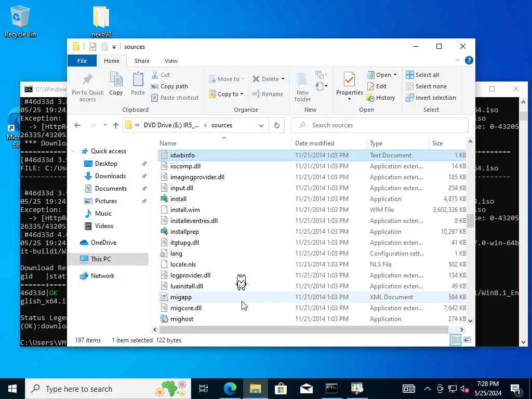
Task: Click the Up one level arrow
Action: pyautogui.click(x=116, y=125)
